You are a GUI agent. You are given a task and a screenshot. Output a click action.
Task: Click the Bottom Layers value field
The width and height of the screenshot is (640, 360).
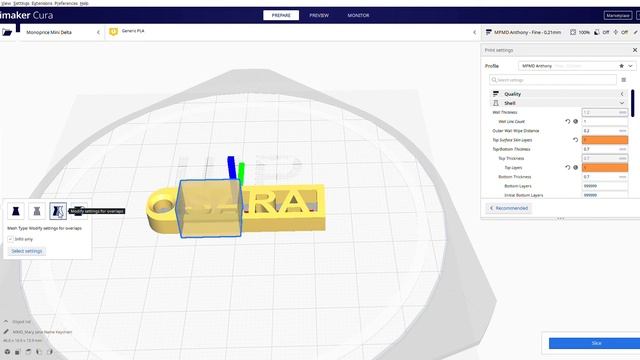(x=605, y=186)
